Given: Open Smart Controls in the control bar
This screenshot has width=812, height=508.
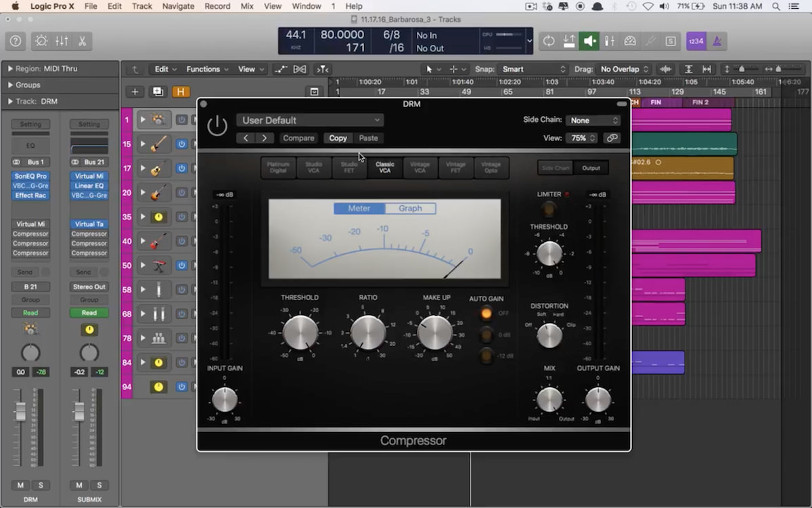Looking at the screenshot, I should tap(41, 41).
